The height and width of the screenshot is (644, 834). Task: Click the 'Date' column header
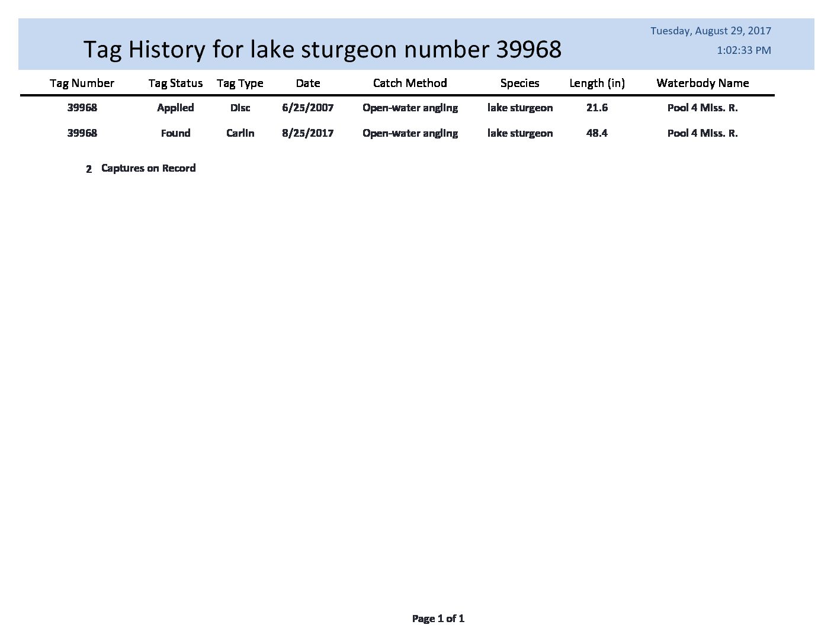click(x=308, y=83)
